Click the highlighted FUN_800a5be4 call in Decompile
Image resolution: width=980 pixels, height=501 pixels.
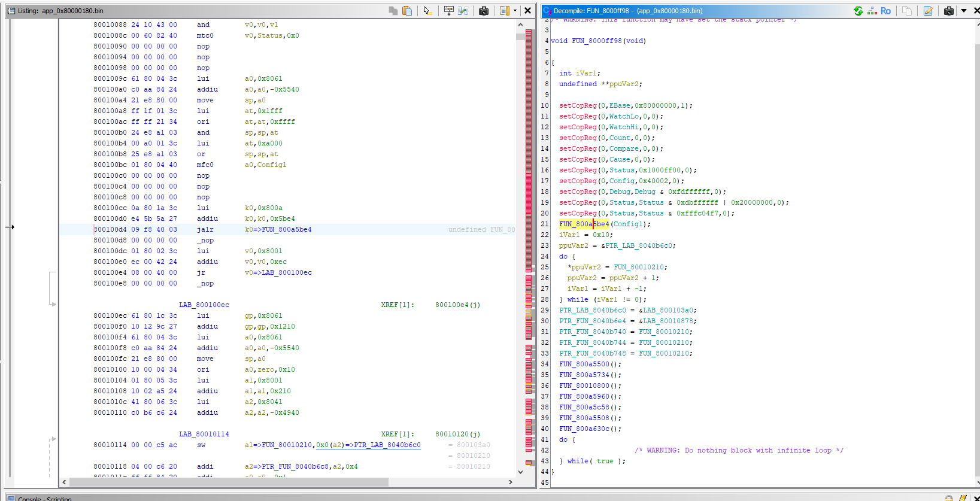[584, 224]
